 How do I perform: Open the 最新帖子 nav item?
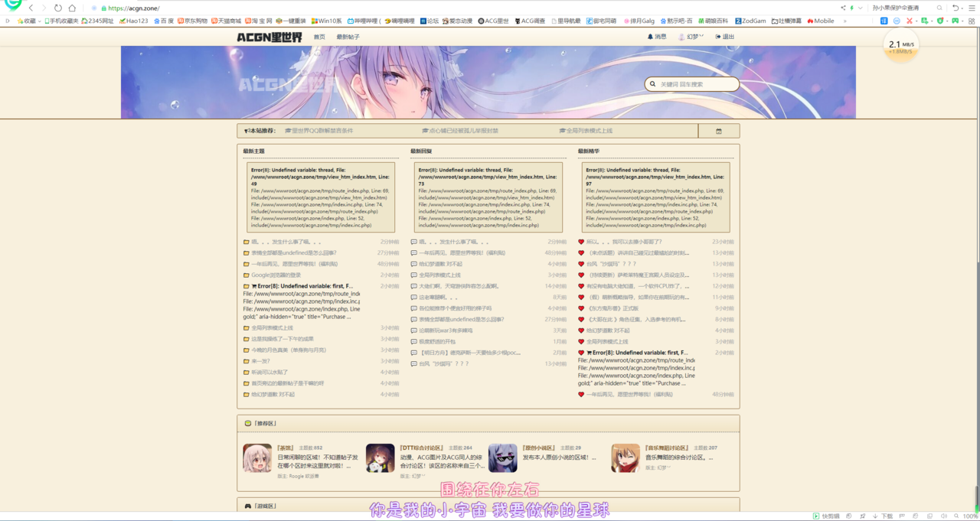click(x=348, y=37)
